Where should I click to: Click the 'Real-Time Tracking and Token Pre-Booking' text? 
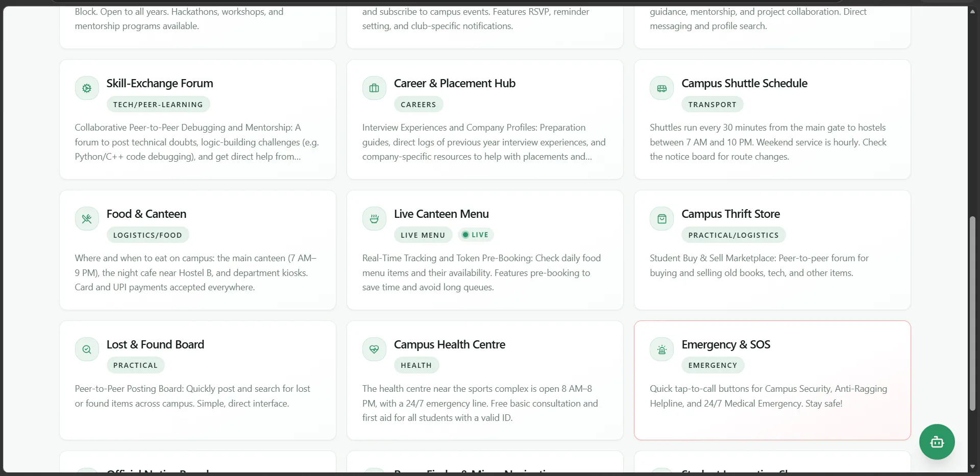click(481, 272)
